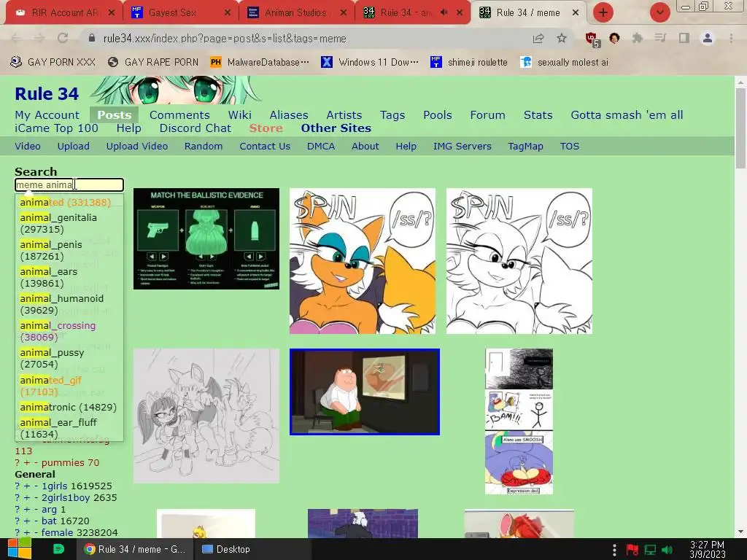Image resolution: width=747 pixels, height=560 pixels.
Task: Choose animal_ears from suggestions
Action: (69, 277)
